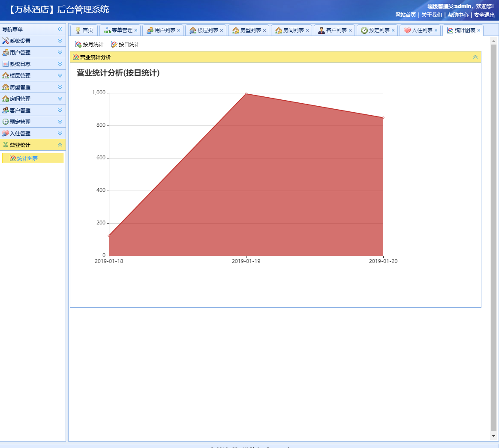Click the 预定管理 clock icon in sidebar
The image size is (499, 448).
point(6,122)
